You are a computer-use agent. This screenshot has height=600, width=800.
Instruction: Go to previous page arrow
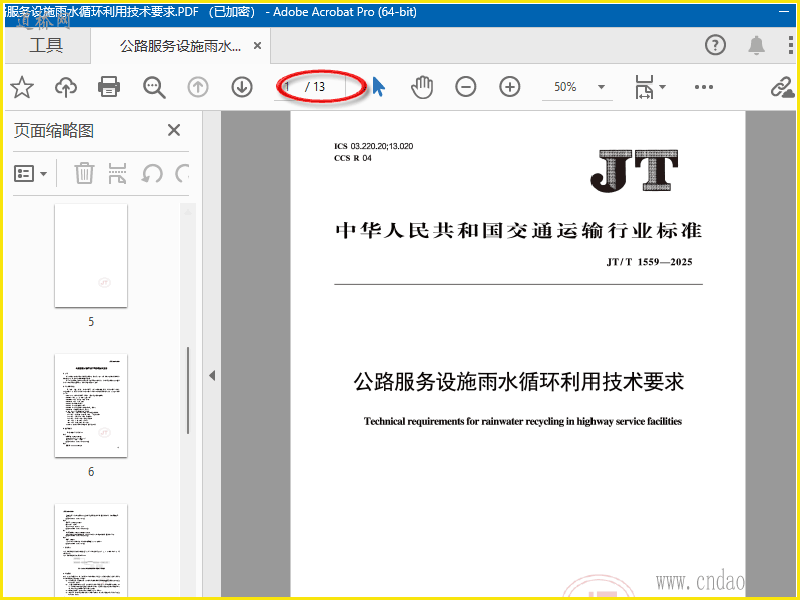198,87
